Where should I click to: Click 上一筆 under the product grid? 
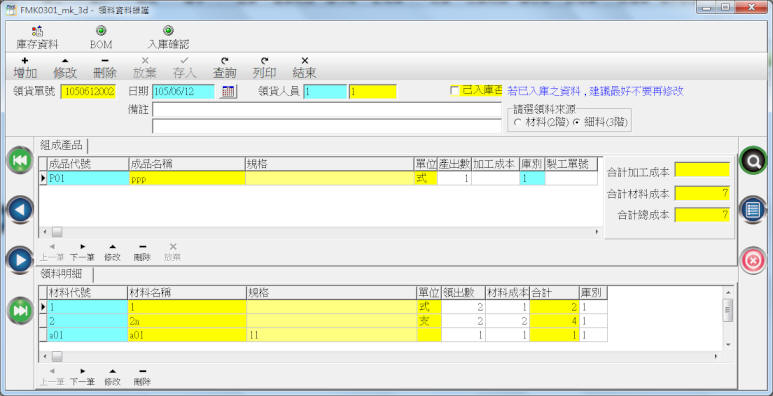52,252
